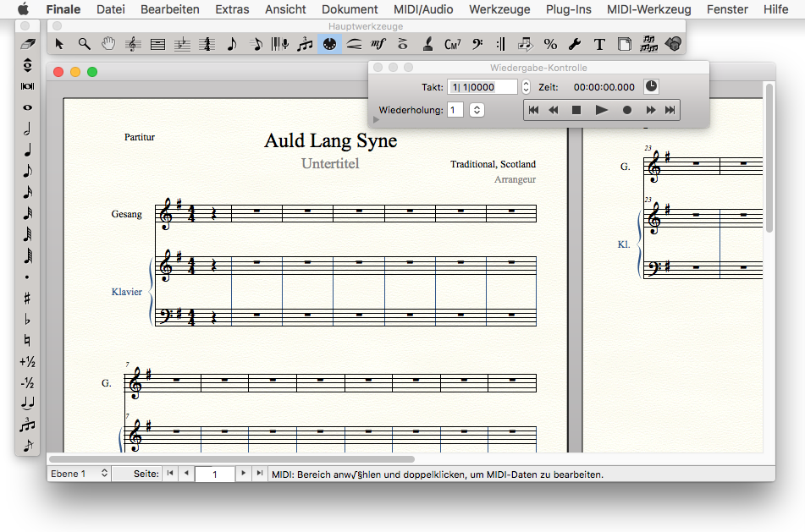Viewport: 805px width, 532px height.
Task: Select the Clef tool with bass clef
Action: pyautogui.click(x=477, y=44)
